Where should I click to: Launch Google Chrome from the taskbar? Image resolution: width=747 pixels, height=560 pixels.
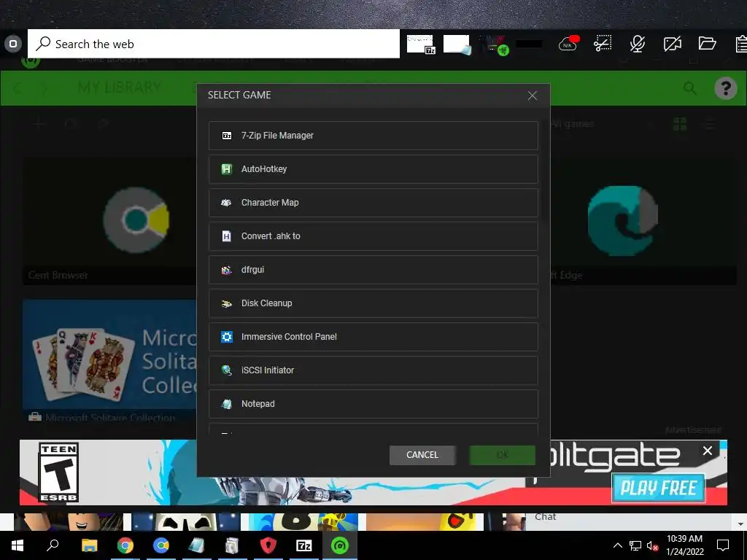click(125, 545)
